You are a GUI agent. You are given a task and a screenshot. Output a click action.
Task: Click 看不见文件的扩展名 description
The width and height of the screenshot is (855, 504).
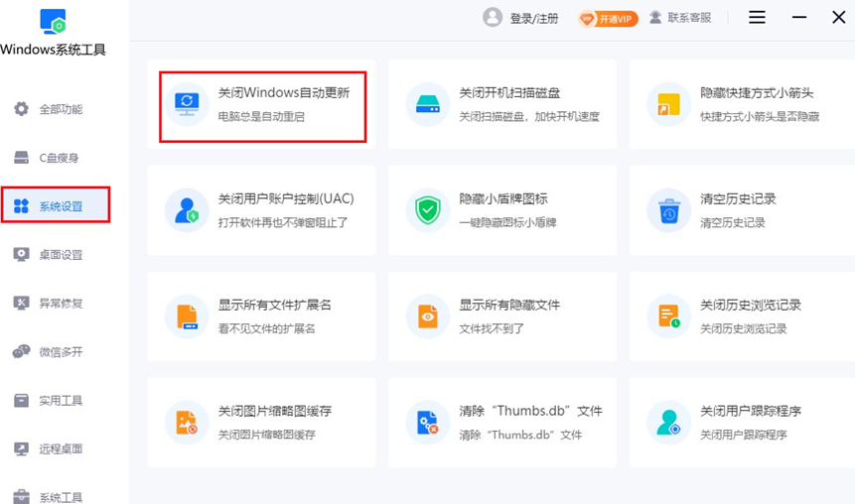(267, 328)
